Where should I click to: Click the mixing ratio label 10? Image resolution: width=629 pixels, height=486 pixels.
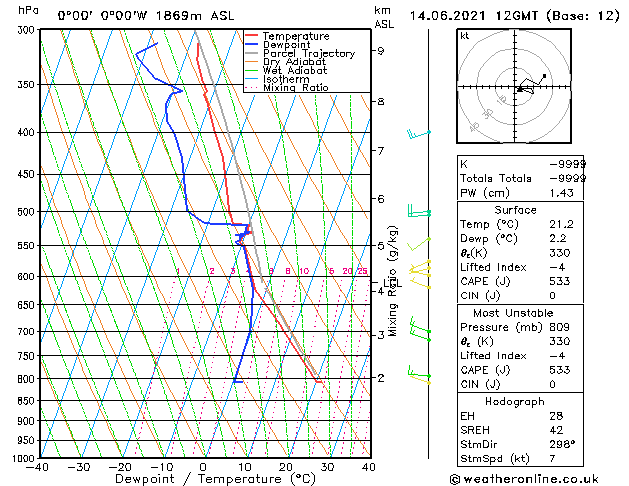pyautogui.click(x=304, y=271)
